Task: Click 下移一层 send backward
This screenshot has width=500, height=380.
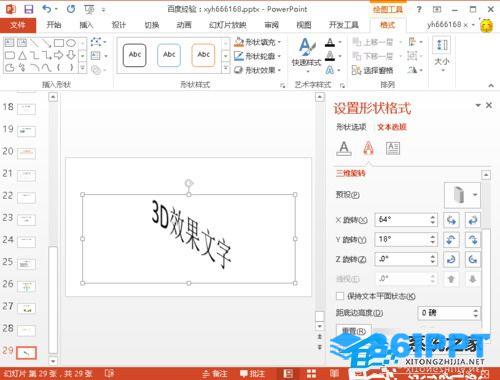Action: coord(373,56)
